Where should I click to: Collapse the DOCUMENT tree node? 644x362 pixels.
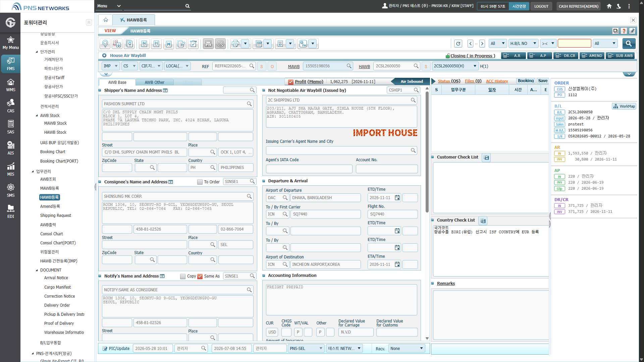coord(37,270)
